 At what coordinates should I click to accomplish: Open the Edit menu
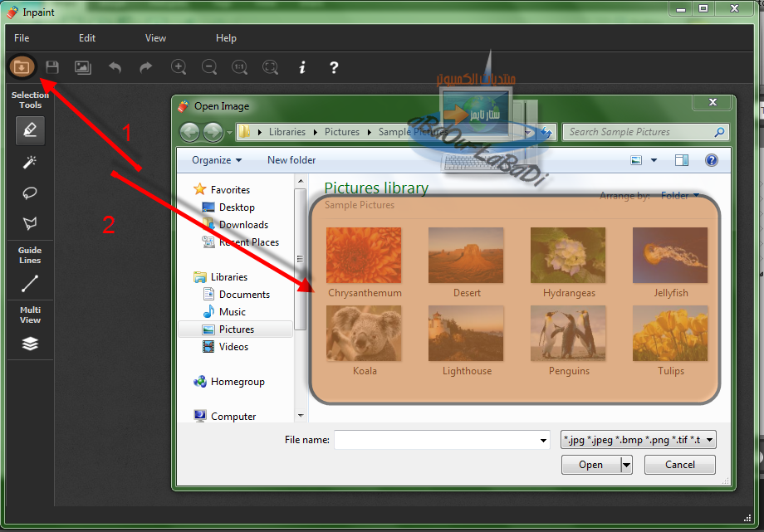click(87, 38)
